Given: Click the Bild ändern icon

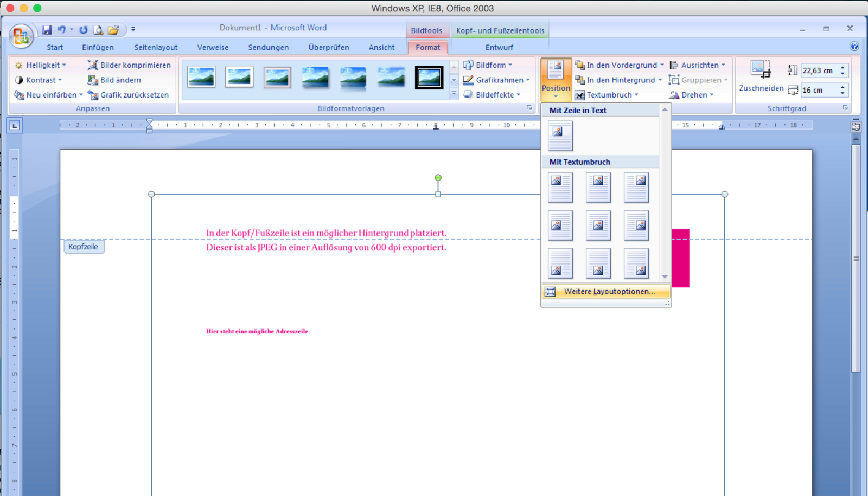Looking at the screenshot, I should 93,80.
